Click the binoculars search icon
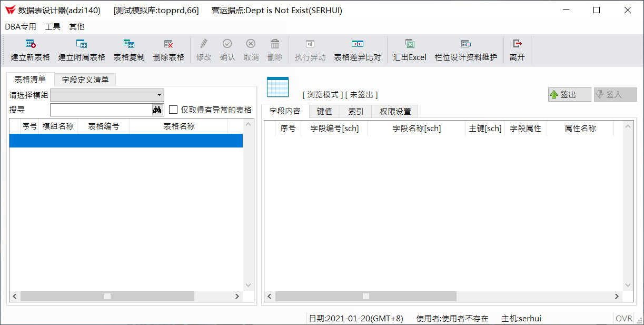644x325 pixels. [157, 110]
